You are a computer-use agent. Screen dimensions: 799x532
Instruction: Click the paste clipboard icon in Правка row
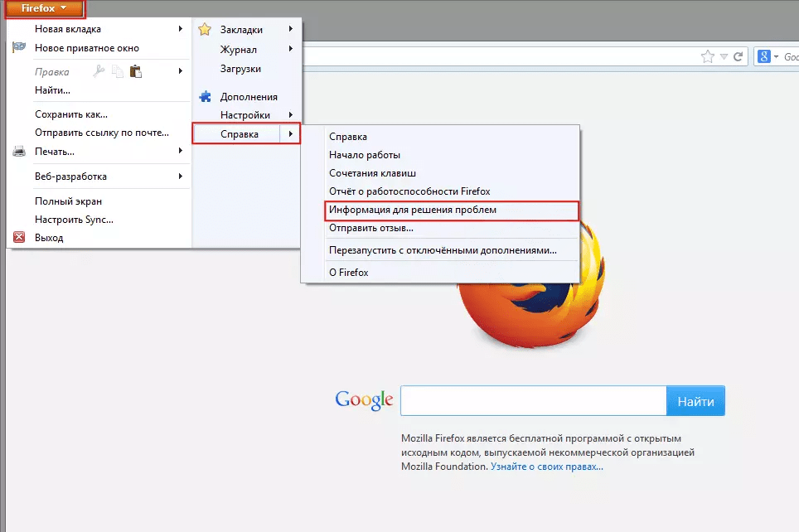pyautogui.click(x=136, y=71)
